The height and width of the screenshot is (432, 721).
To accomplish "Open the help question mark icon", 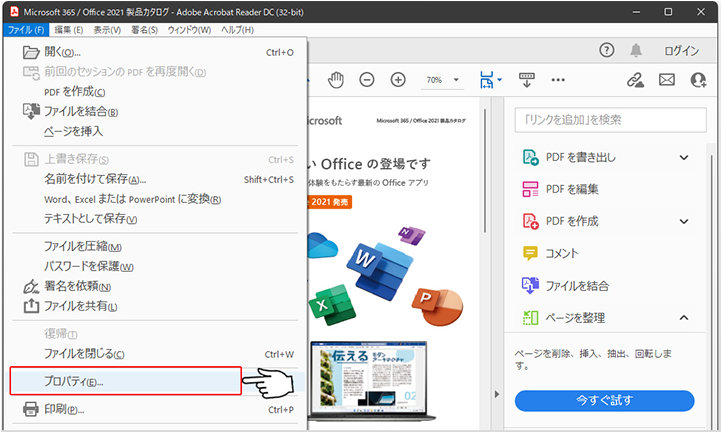I will (607, 50).
